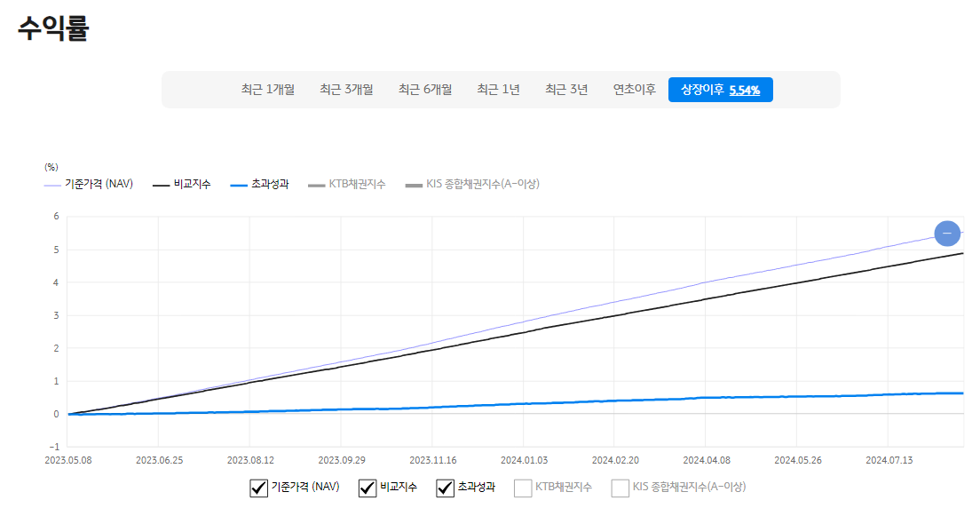The width and height of the screenshot is (980, 508).
Task: Enable the KTB채권지수 checkbox
Action: [523, 488]
